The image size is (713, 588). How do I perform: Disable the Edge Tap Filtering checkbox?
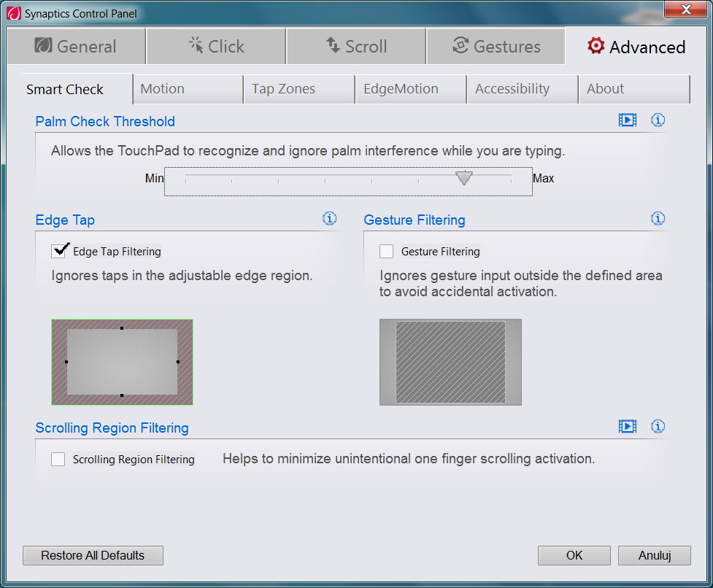pyautogui.click(x=59, y=251)
